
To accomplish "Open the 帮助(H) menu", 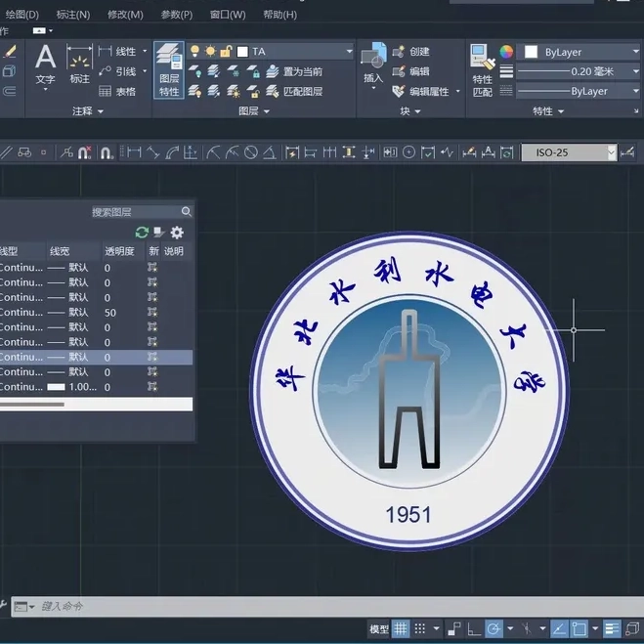I will 279,15.
